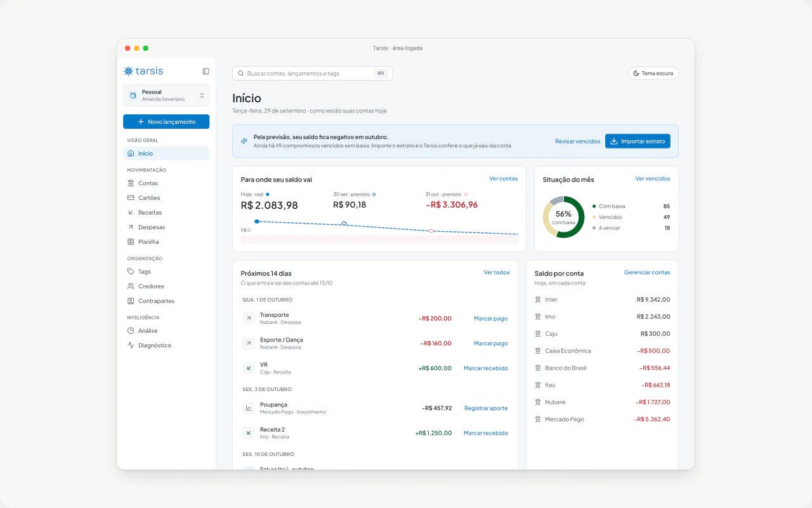Expand the Pessoal workspace selector
This screenshot has width=812, height=508.
coord(166,95)
